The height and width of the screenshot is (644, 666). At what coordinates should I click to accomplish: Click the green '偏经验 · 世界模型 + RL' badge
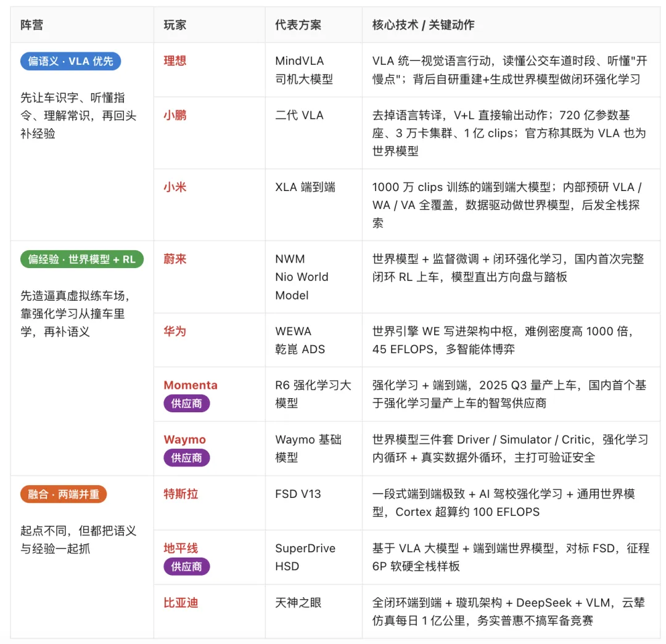82,259
